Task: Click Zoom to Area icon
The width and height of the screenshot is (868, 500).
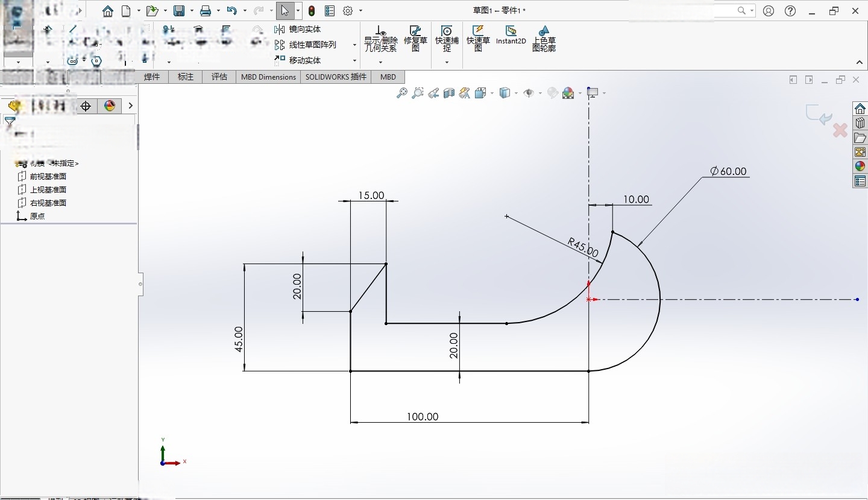Action: (x=418, y=93)
